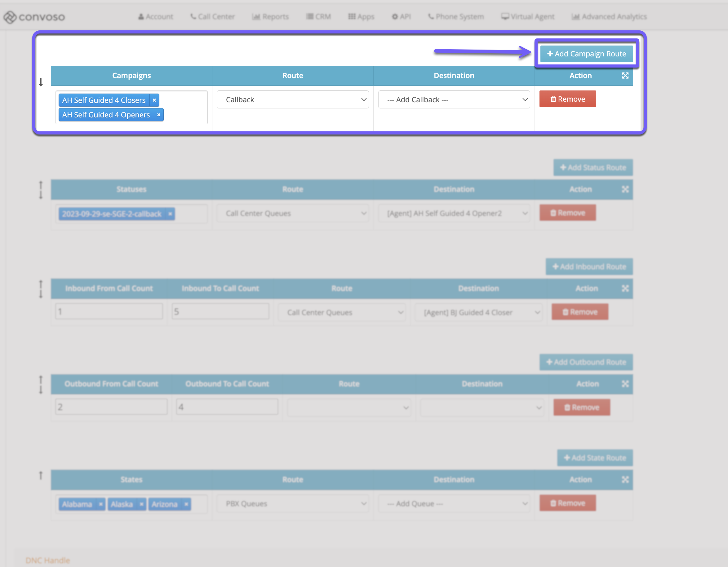Remove AH Self Guided 4 Openers tag
This screenshot has width=728, height=567.
pos(159,115)
